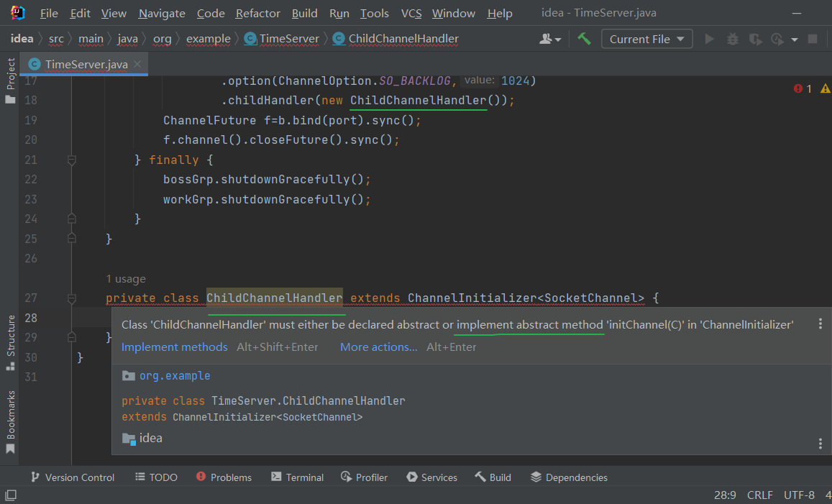The height and width of the screenshot is (504, 832).
Task: Collapse the ChildChannelHandler class fold marker
Action: click(72, 298)
